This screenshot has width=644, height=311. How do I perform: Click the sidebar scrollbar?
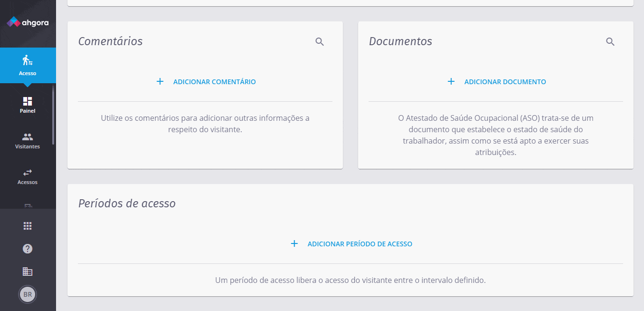click(x=54, y=114)
